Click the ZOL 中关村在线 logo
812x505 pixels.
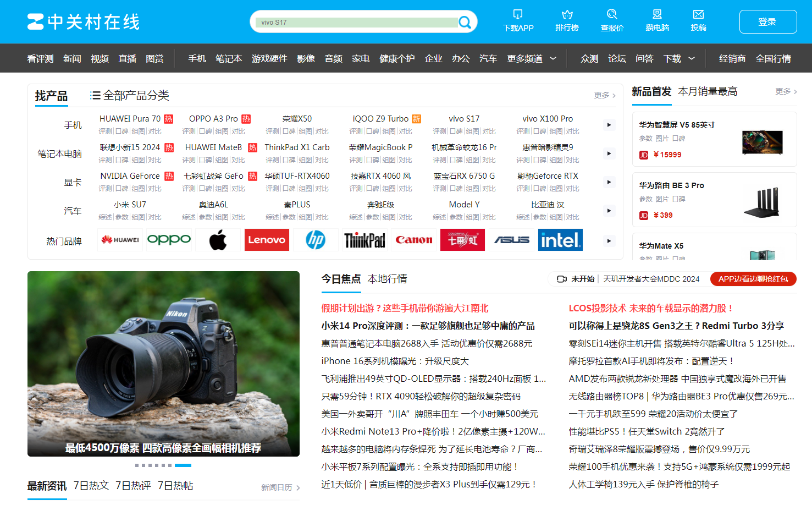click(x=84, y=21)
